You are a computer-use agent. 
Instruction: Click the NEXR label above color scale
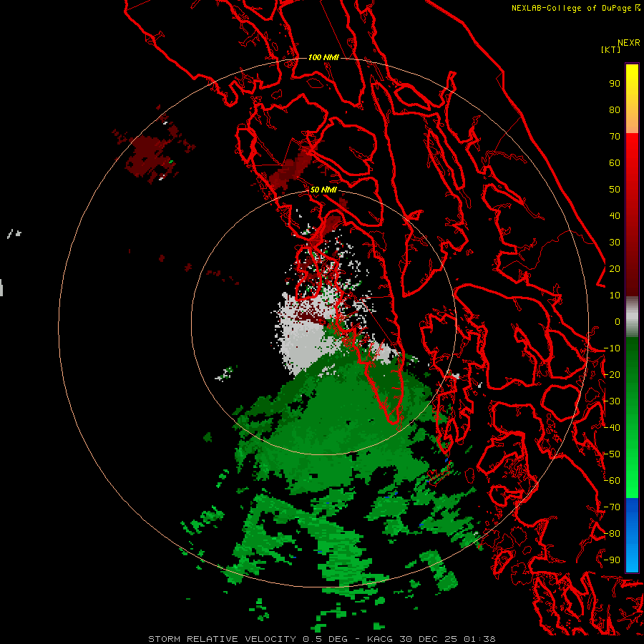(x=629, y=43)
